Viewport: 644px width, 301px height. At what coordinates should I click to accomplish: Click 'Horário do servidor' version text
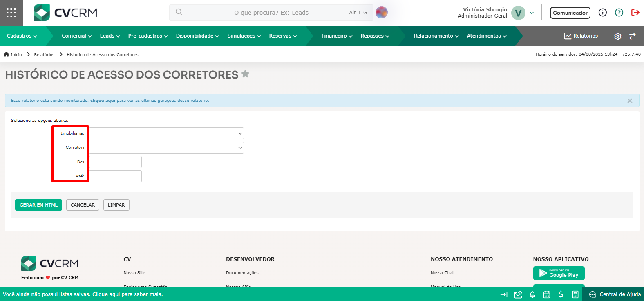point(588,54)
